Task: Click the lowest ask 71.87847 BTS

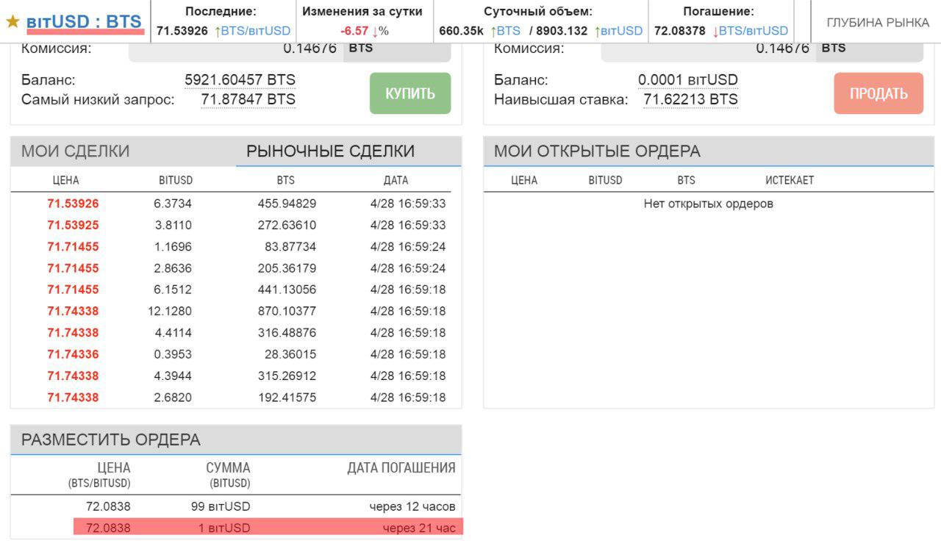Action: (248, 99)
